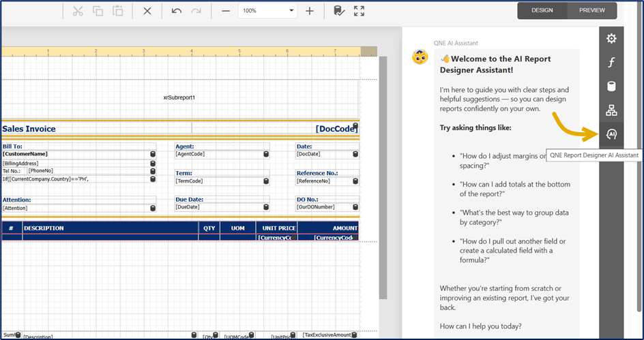Click the Redo arrow icon
This screenshot has height=340, width=644.
click(x=196, y=11)
